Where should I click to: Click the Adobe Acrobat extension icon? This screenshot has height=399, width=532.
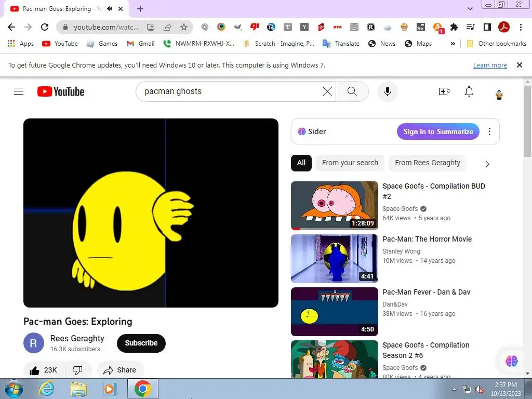tap(504, 27)
